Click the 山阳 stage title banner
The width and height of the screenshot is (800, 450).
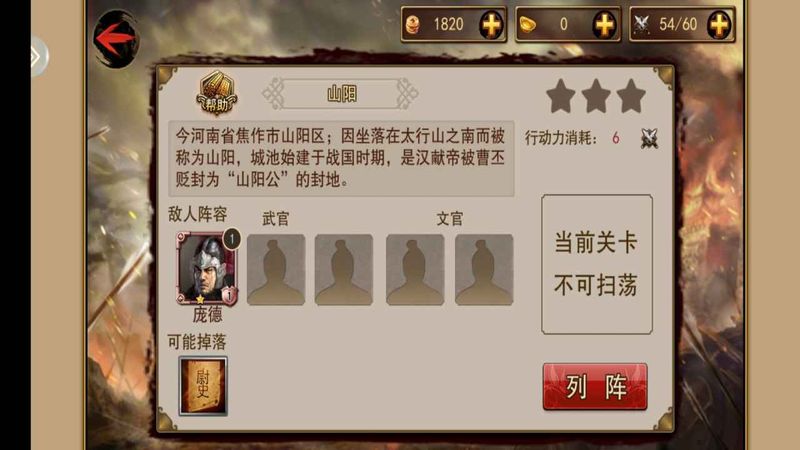pos(341,94)
